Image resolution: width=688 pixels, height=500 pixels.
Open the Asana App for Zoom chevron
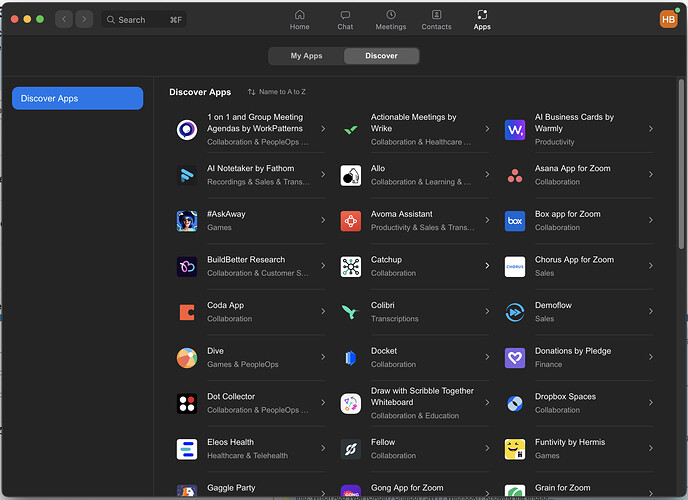tap(651, 174)
